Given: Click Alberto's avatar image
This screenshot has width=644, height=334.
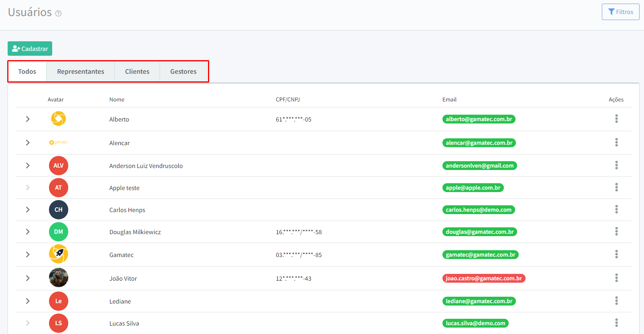Looking at the screenshot, I should [x=59, y=119].
